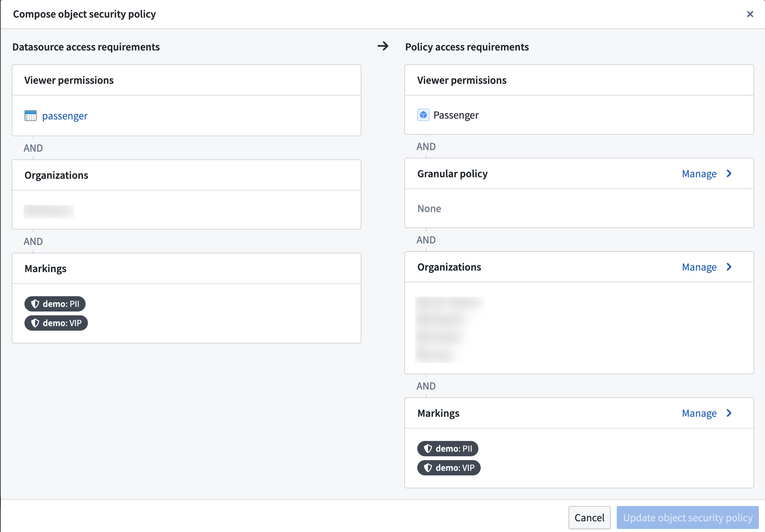Screen dimensions: 765x532
Task: Close the Compose object security policy dialog
Action: pyautogui.click(x=750, y=14)
